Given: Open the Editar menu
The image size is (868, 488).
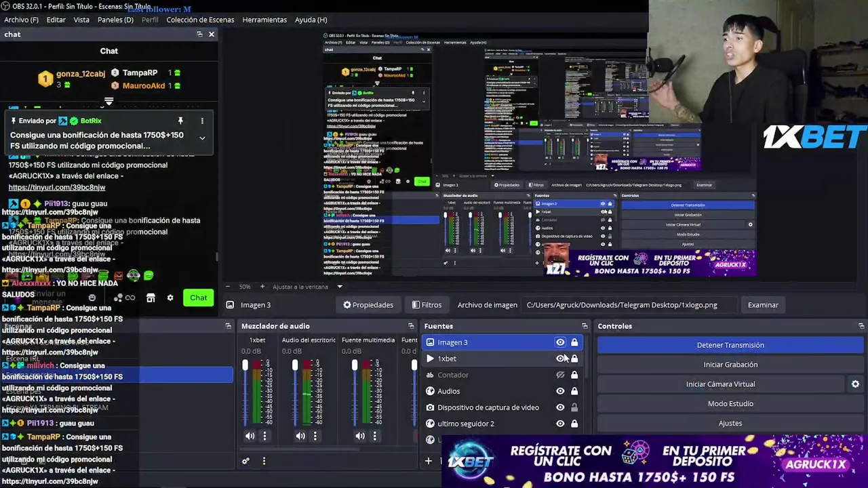Looking at the screenshot, I should pyautogui.click(x=56, y=20).
